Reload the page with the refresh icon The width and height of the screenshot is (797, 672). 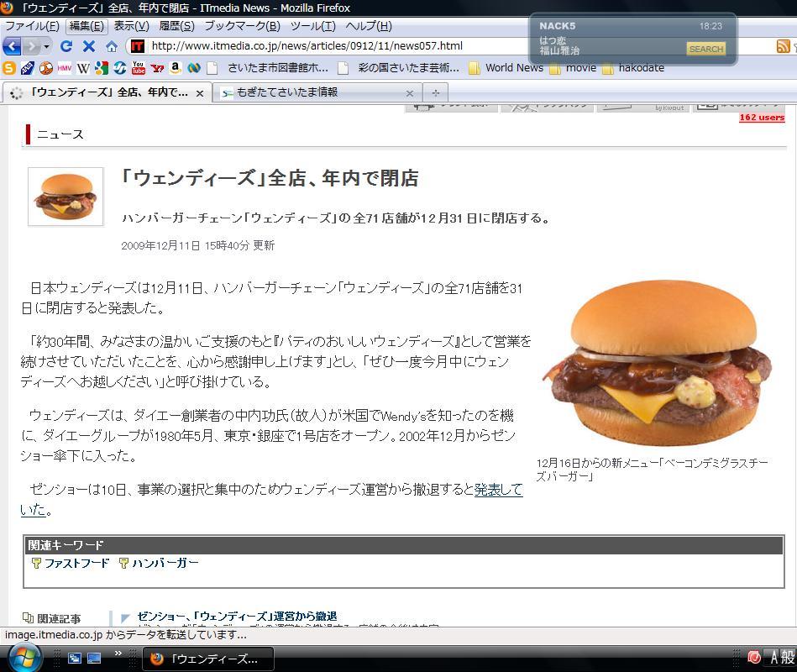66,46
